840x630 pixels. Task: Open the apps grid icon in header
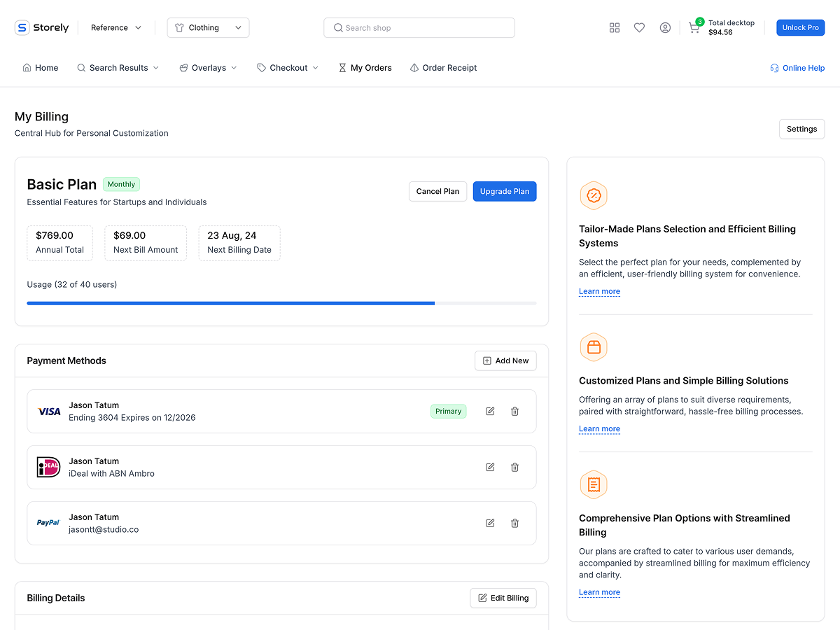pos(615,28)
